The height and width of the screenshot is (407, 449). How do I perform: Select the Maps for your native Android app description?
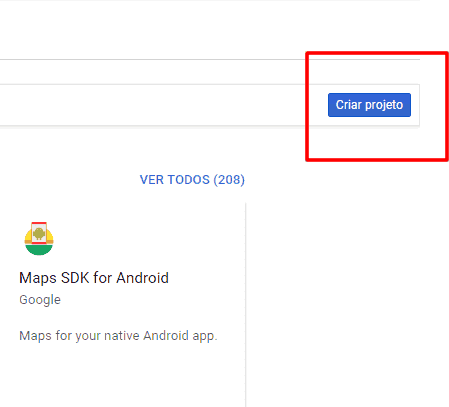118,336
